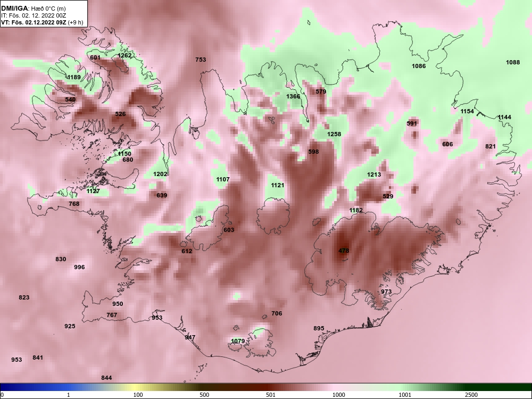Click the 526 value label
Viewport: 532px width, 399px height.
click(120, 114)
